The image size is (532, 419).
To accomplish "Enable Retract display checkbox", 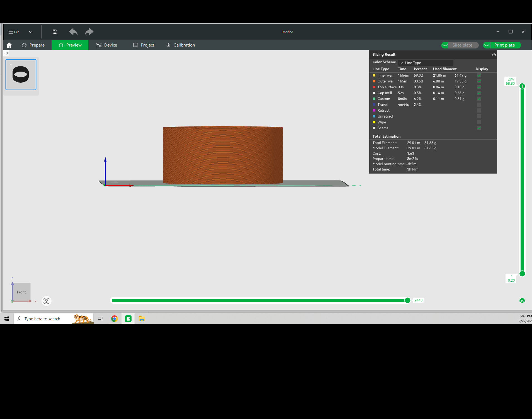I will coord(479,111).
